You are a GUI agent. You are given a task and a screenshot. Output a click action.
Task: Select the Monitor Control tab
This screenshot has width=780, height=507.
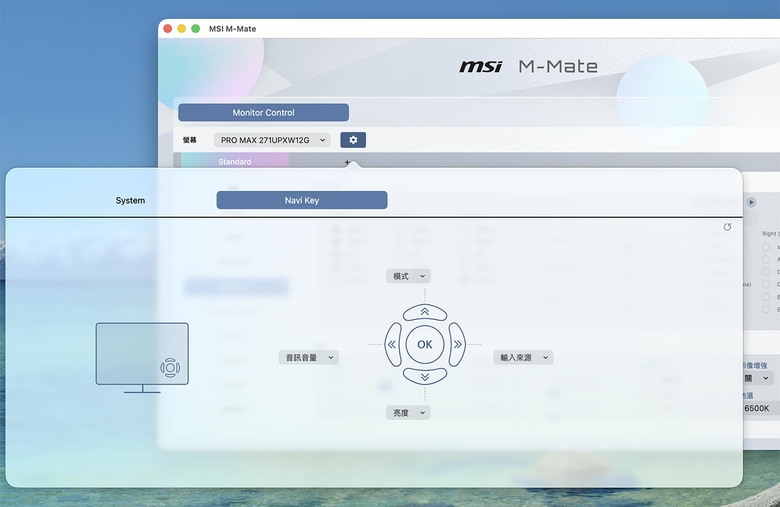[264, 112]
